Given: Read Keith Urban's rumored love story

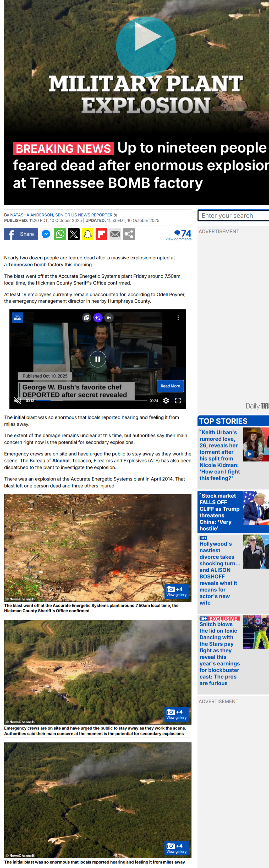Looking at the screenshot, I should pos(219,455).
